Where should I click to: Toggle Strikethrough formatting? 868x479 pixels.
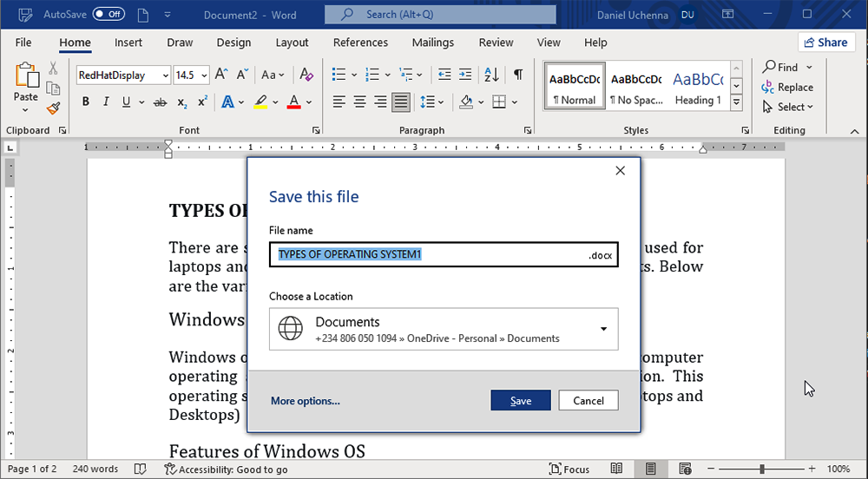click(160, 102)
